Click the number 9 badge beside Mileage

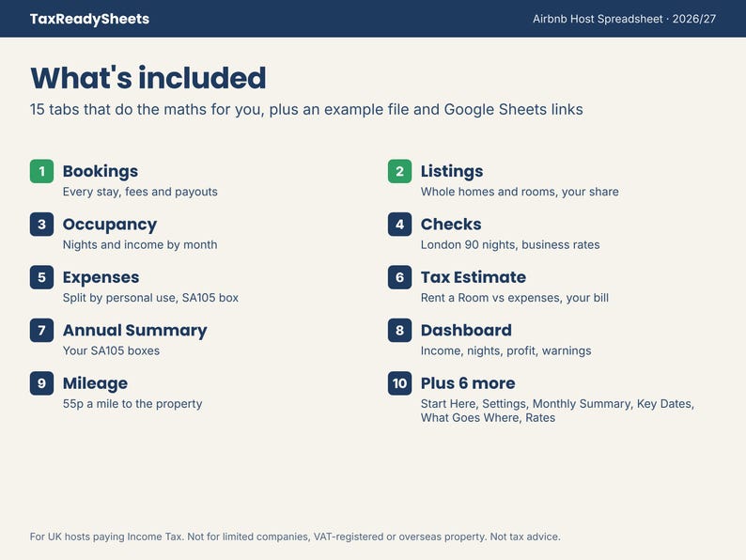pyautogui.click(x=42, y=383)
